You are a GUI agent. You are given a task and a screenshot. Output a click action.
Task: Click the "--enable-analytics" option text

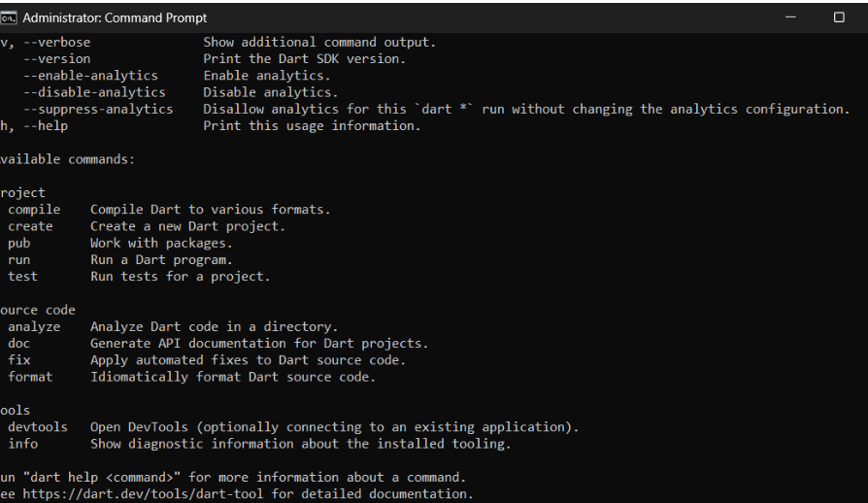[90, 76]
